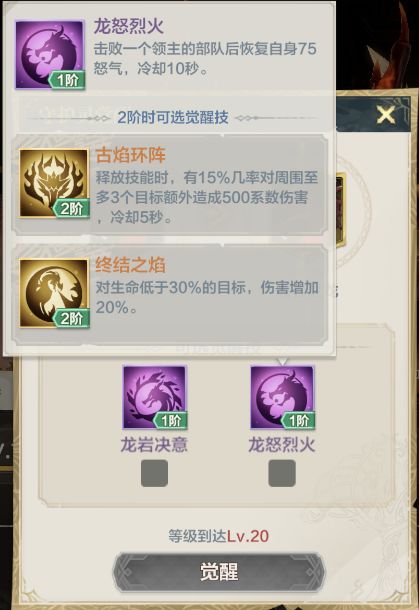419x610 pixels.
Task: Click the 龙怒烈火 label under the skill icon
Action: tap(282, 445)
